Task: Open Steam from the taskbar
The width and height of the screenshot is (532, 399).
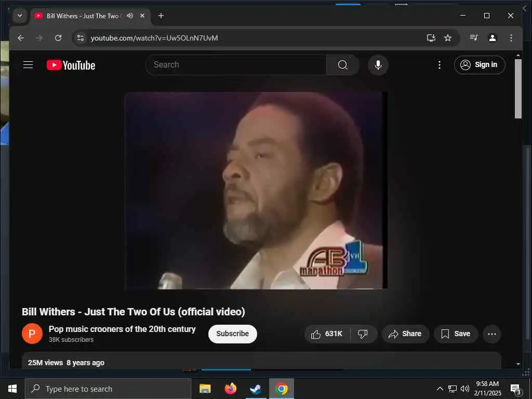Action: (256, 389)
